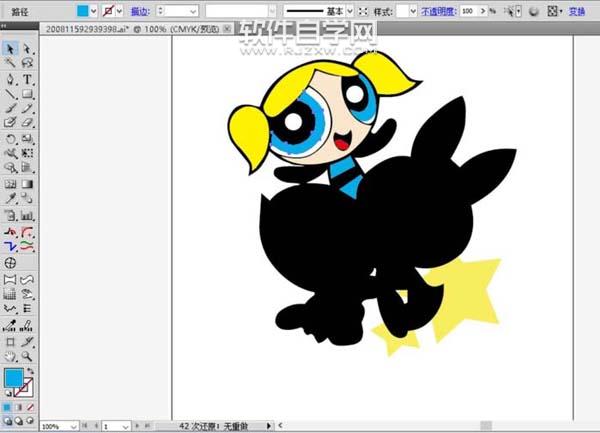Viewport: 600px width, 433px height.
Task: Select the Artboard square tool
Action: (10, 342)
